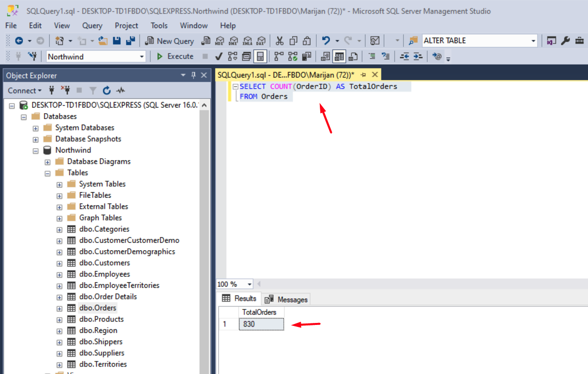Toggle Include Live Query Statistics
This screenshot has width=588, height=374.
tap(293, 57)
